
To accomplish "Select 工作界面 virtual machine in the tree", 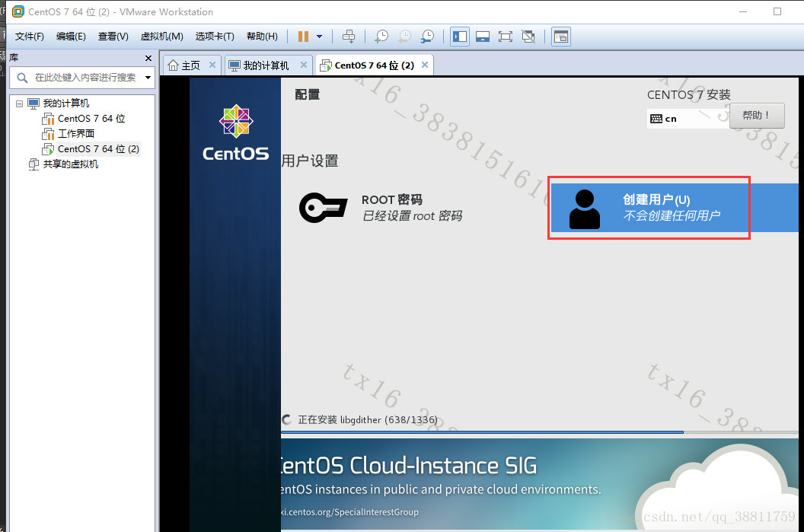I will click(x=76, y=134).
